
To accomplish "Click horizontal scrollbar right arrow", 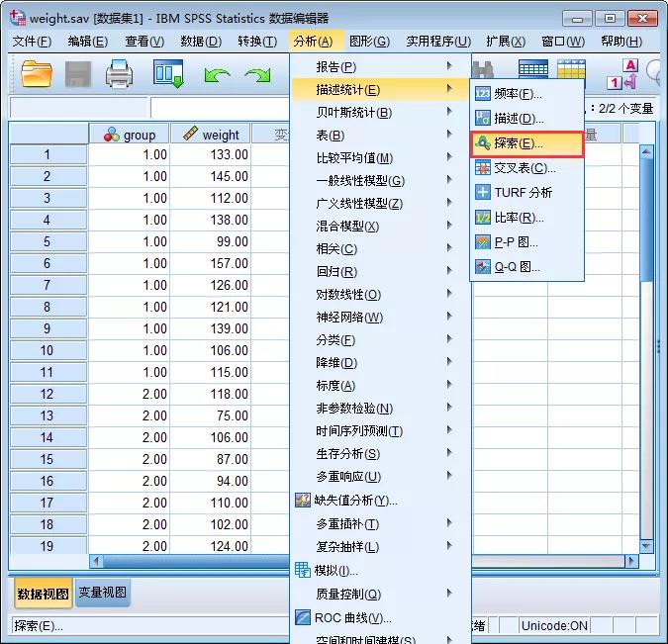I will pos(631,561).
